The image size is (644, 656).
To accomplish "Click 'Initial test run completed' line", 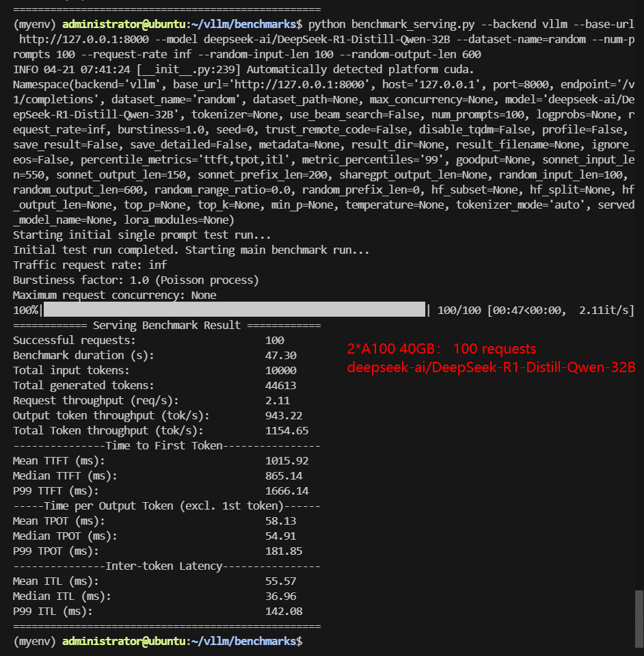I will [x=191, y=250].
